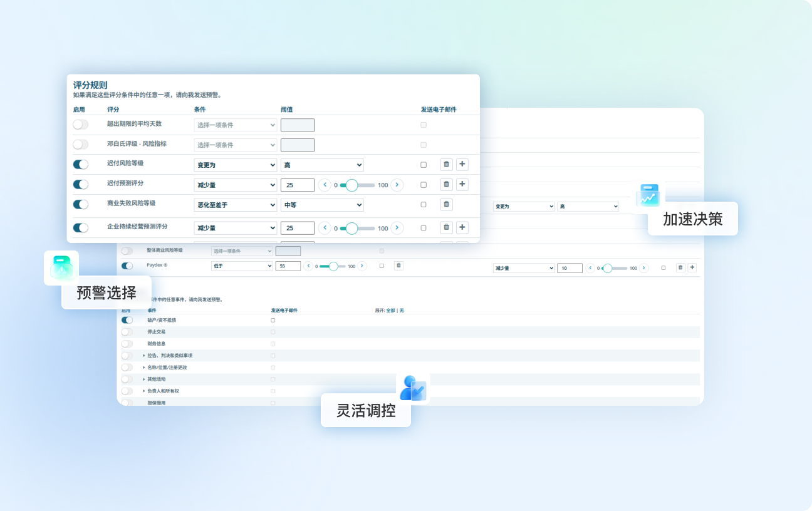Click the Paydex slider handle
The width and height of the screenshot is (812, 511).
(333, 266)
